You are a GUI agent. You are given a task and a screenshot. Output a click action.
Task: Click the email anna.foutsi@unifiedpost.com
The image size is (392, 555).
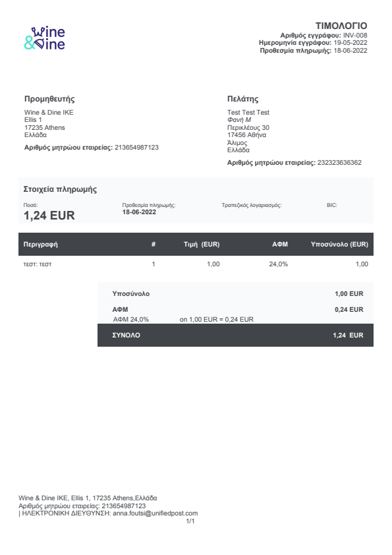tap(155, 513)
